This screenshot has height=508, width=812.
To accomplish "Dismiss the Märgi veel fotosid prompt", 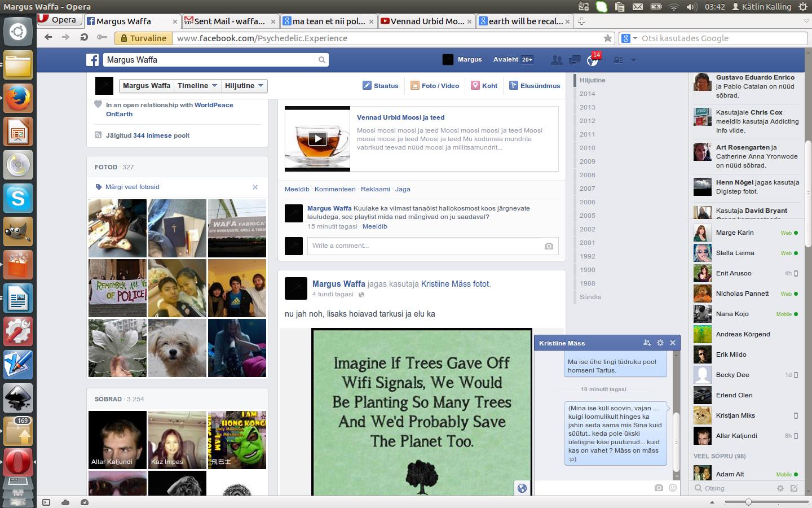I will click(x=255, y=187).
